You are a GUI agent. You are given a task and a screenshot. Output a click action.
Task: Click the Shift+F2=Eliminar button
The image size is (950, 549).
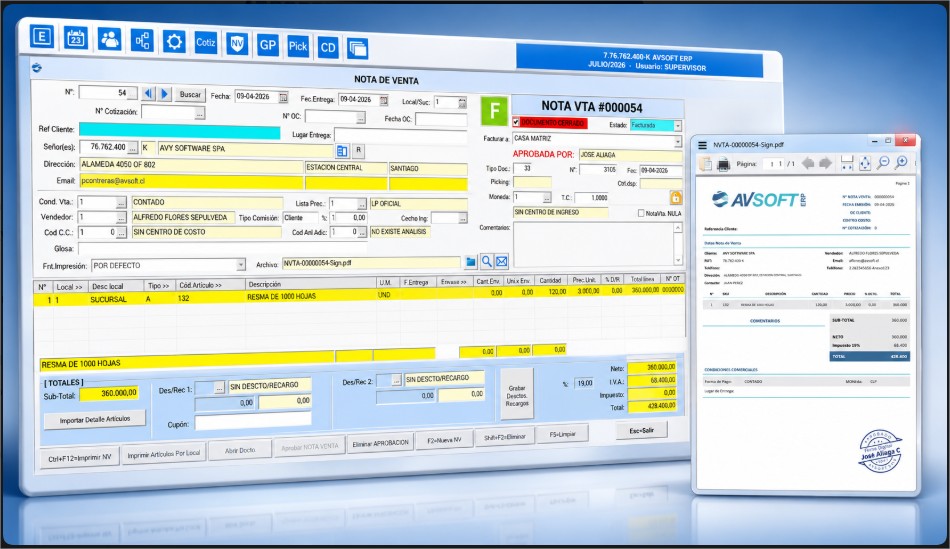505,437
